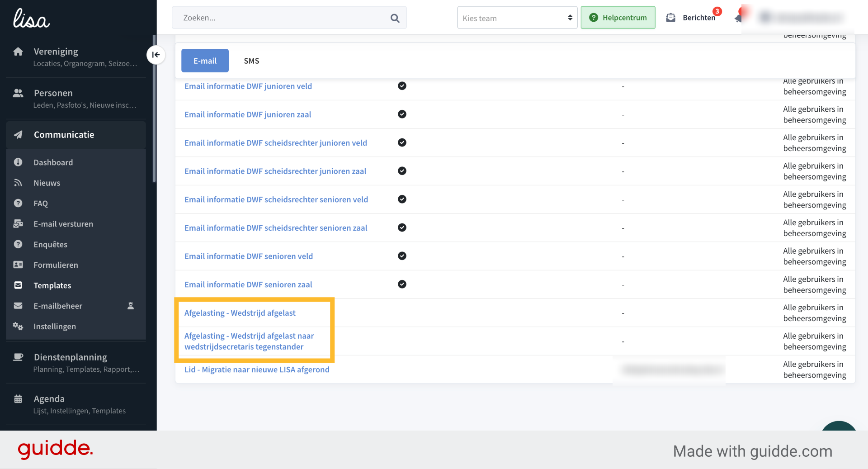Click the Templates envelope icon

[18, 285]
